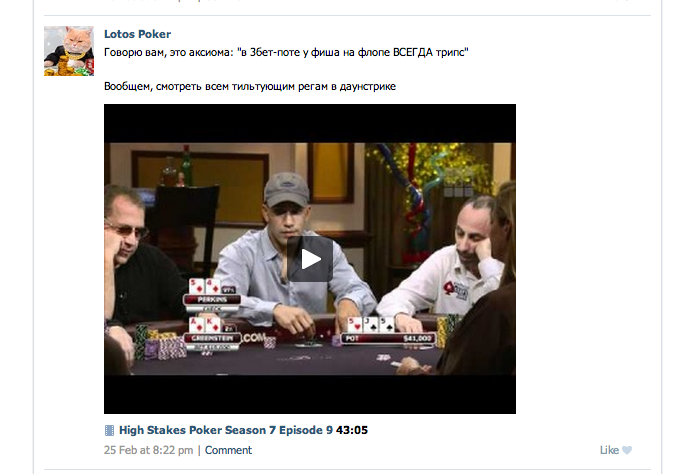
Task: Open the Lotos Poker cat avatar
Action: click(x=69, y=51)
